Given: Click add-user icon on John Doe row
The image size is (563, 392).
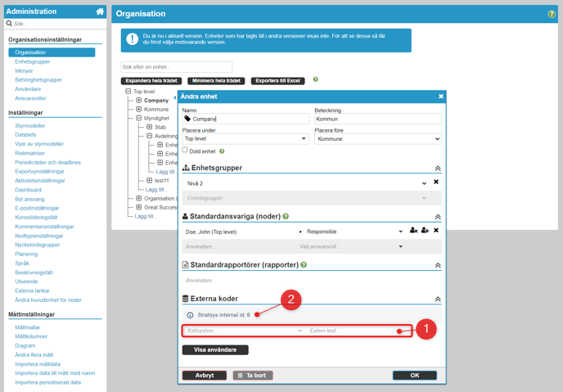Looking at the screenshot, I should click(x=425, y=232).
